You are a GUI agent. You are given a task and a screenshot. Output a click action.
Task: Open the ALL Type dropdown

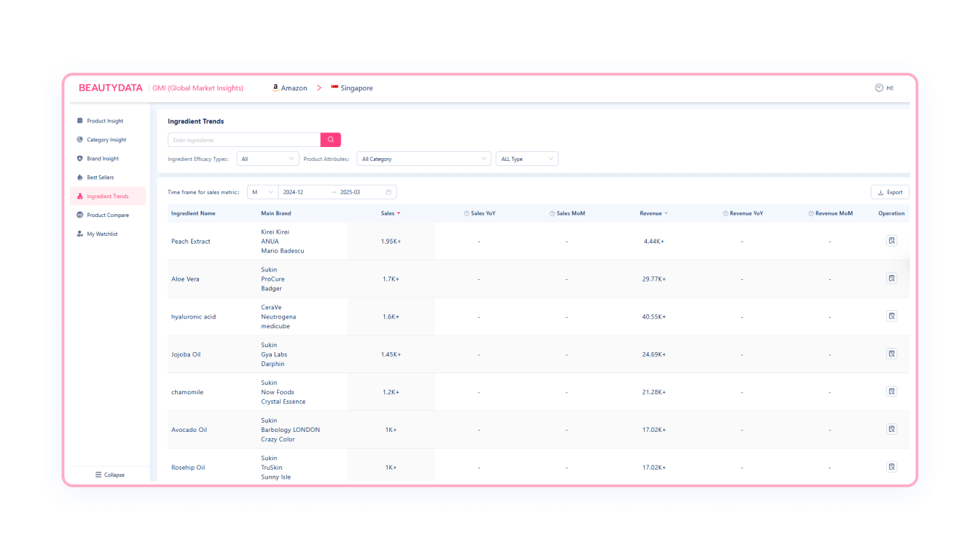(527, 159)
